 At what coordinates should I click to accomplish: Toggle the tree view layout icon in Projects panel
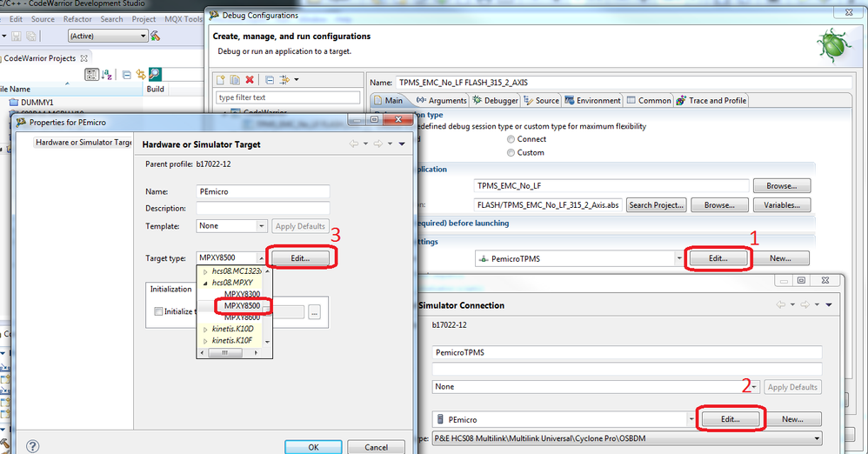91,74
